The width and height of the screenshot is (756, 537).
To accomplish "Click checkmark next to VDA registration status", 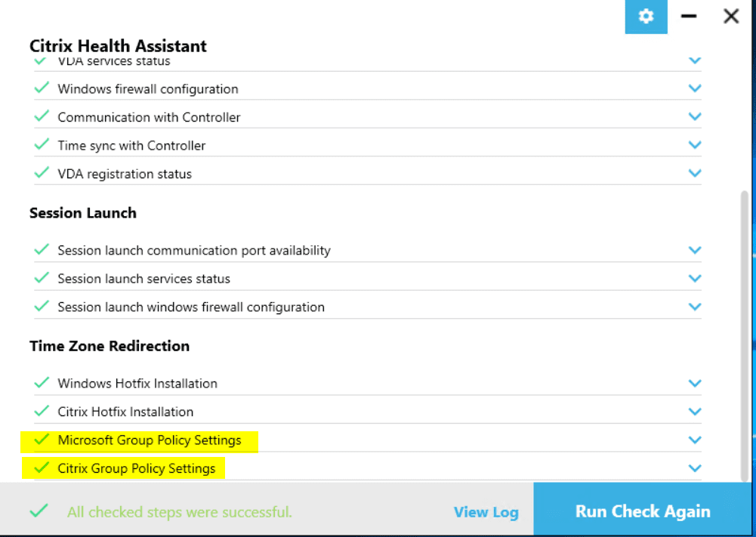I will point(42,174).
